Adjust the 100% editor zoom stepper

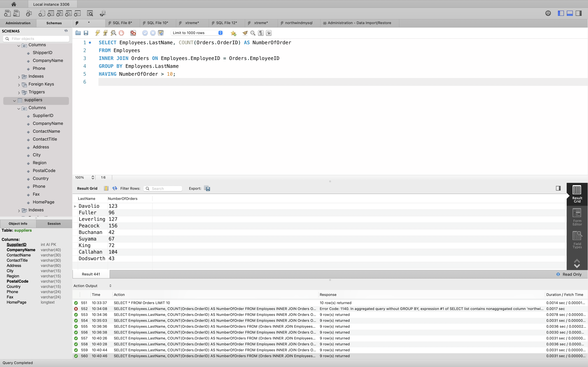[93, 177]
